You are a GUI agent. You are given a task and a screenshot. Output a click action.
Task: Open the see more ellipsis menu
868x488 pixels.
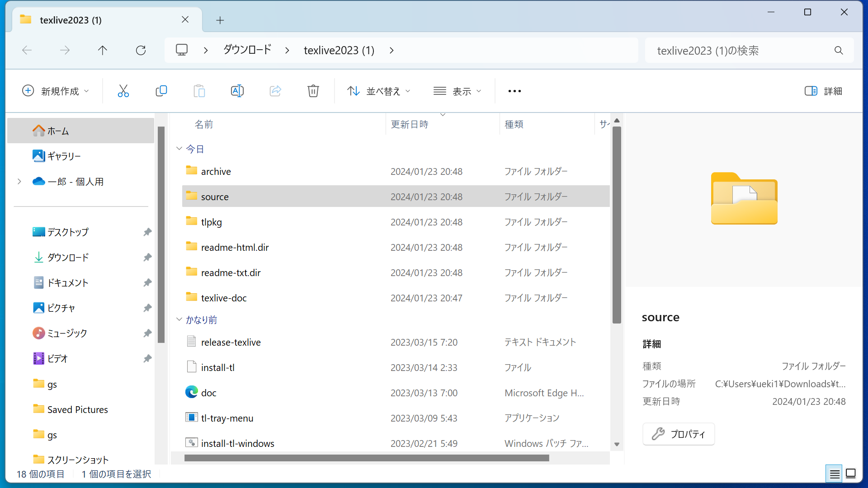[514, 91]
